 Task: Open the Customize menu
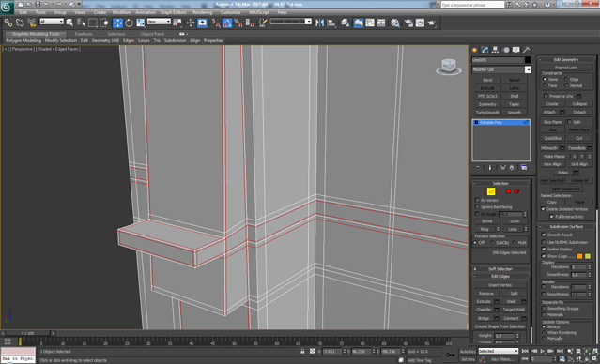click(x=231, y=12)
